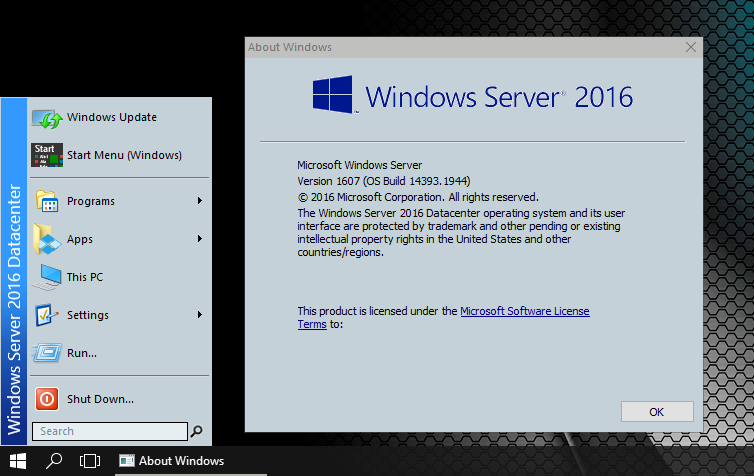The width and height of the screenshot is (754, 476).
Task: Click the Windows Update icon
Action: click(x=47, y=118)
